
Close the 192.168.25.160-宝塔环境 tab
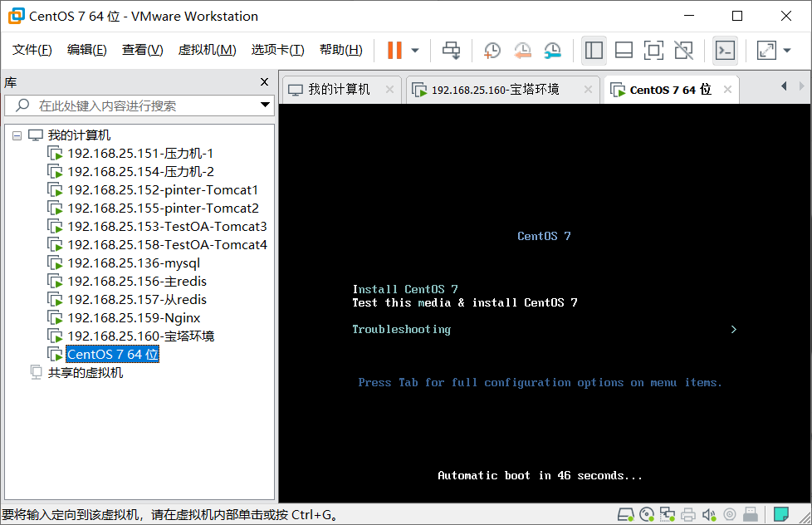[x=588, y=90]
